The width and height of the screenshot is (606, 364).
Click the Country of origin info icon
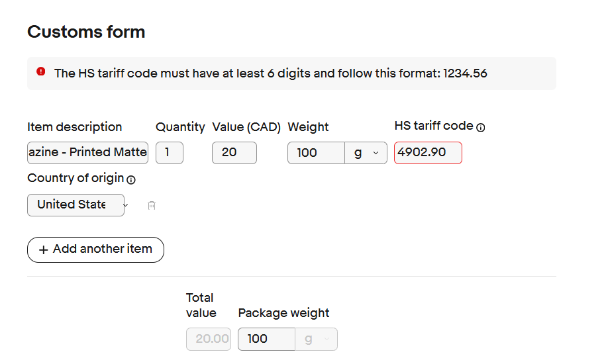click(x=131, y=179)
